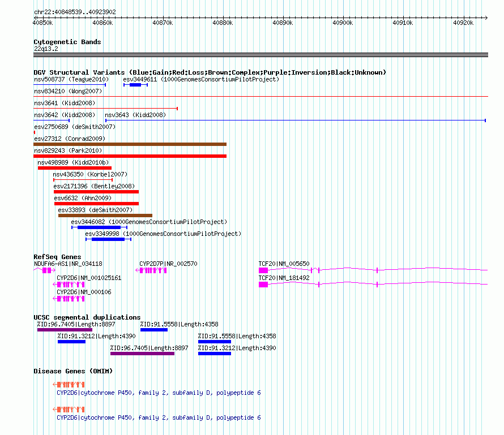Screen dimensions: 504x435
Task: Click the UCSC segmental duplications track title
Action: coord(87,317)
